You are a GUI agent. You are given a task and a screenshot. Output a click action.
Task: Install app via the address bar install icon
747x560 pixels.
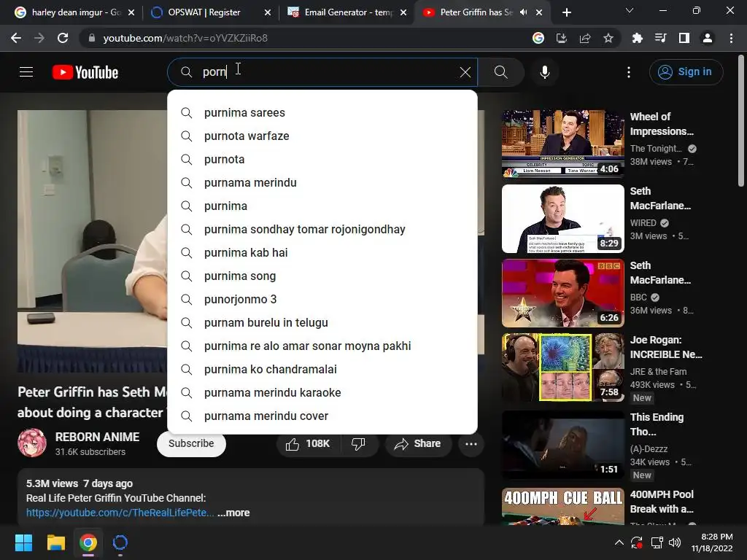tap(562, 38)
